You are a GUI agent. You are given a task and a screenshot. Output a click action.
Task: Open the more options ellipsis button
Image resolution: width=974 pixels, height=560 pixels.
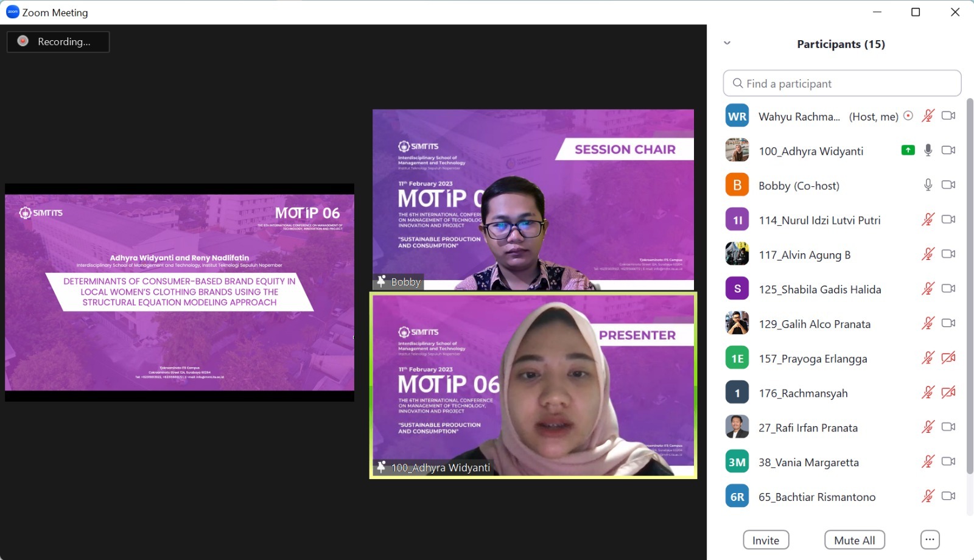[x=930, y=540]
